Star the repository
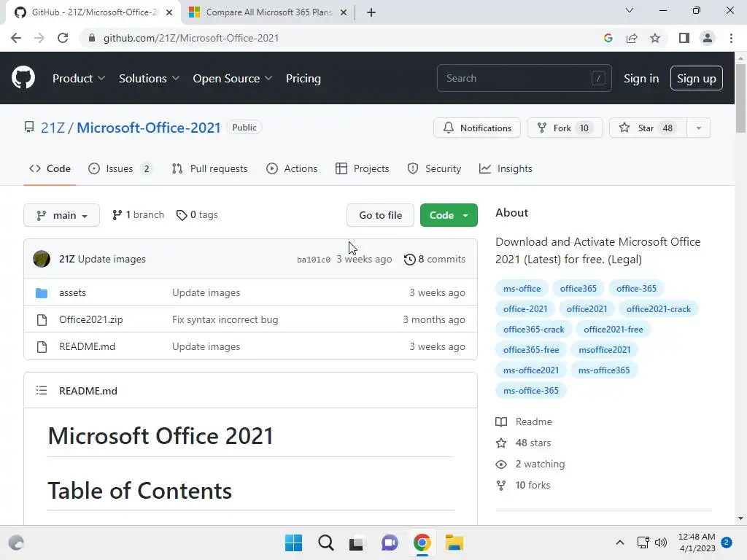The width and height of the screenshot is (747, 560). coord(648,128)
